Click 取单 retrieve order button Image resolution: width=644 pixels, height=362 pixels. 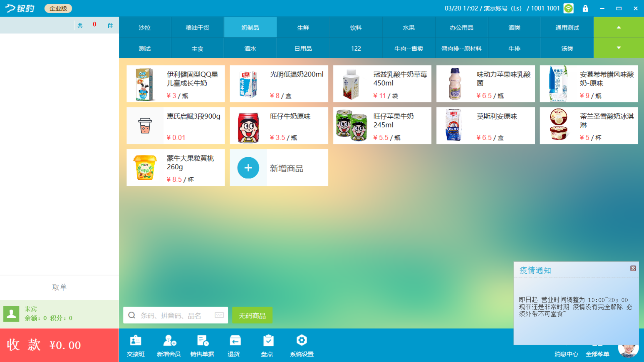click(59, 287)
